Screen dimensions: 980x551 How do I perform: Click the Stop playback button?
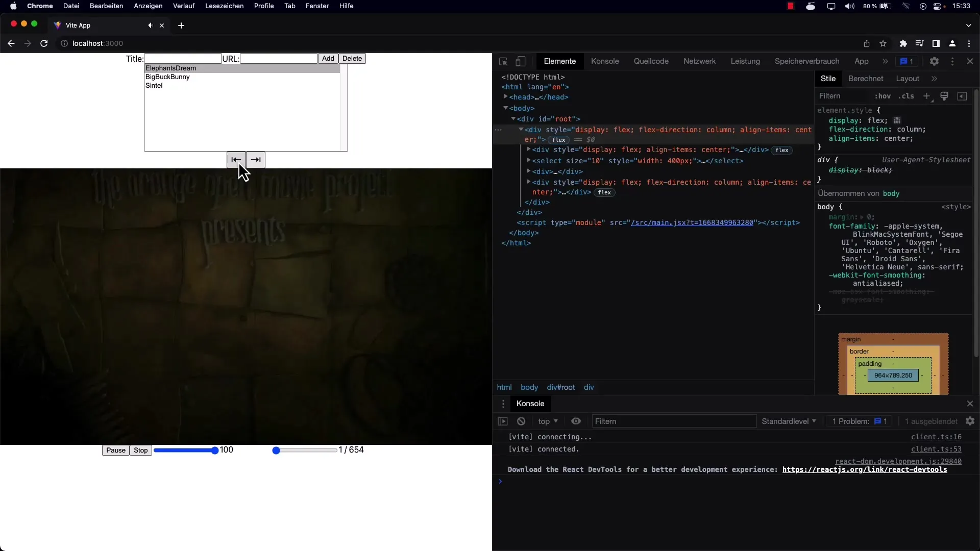140,450
